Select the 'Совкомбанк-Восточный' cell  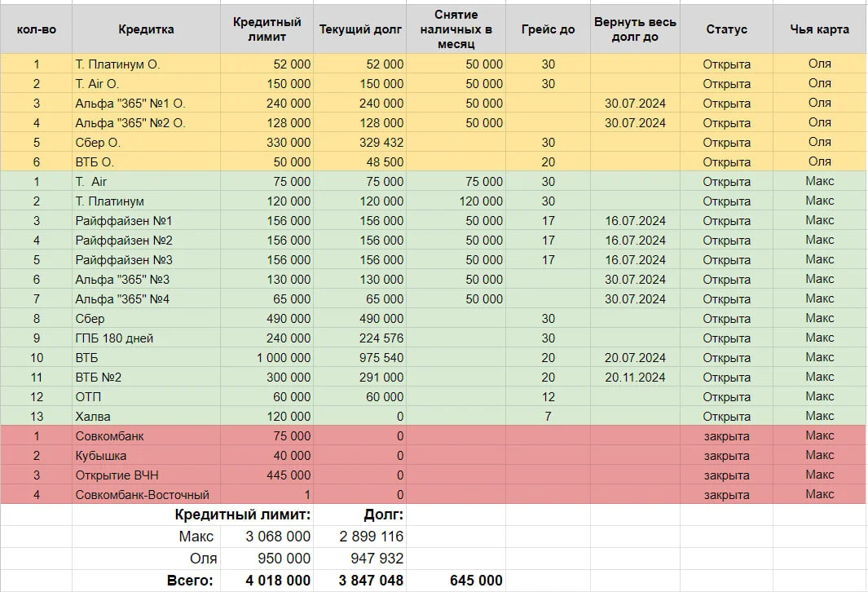click(x=146, y=494)
